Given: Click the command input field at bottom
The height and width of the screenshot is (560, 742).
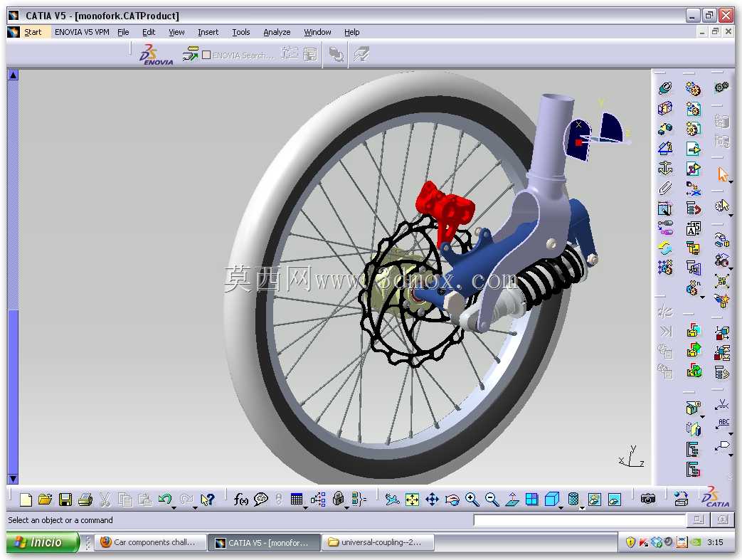Looking at the screenshot, I should [579, 520].
